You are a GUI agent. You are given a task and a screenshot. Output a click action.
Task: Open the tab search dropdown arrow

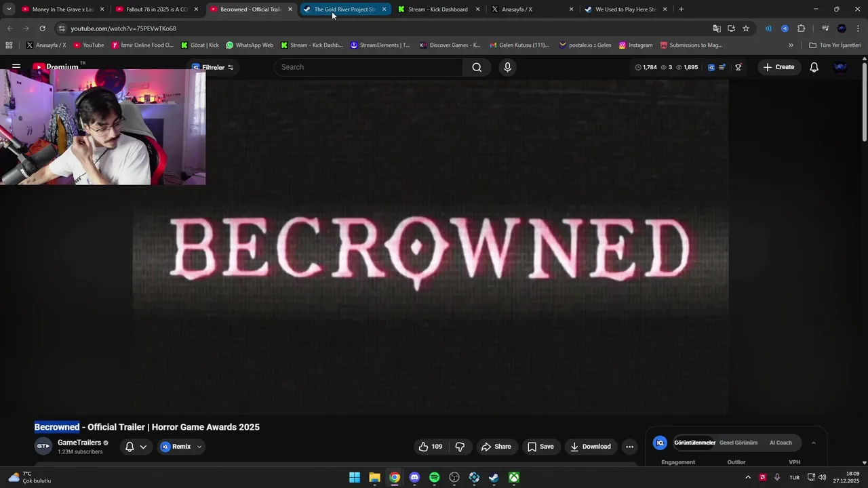[9, 9]
